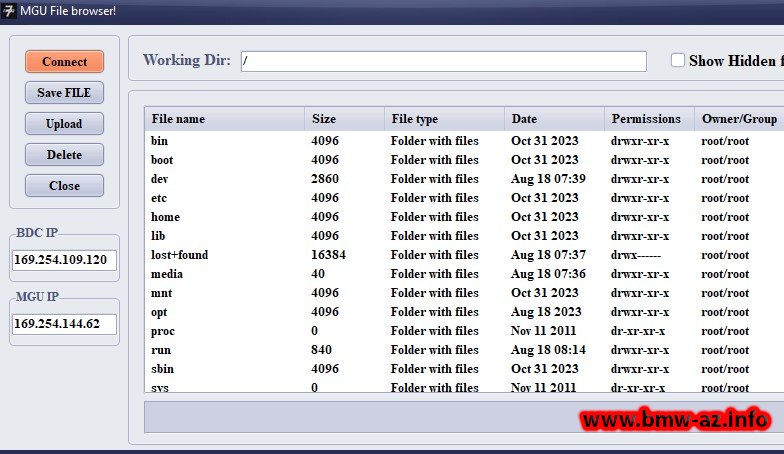Click the Working Dir path field
This screenshot has height=454, width=784.
pos(443,62)
